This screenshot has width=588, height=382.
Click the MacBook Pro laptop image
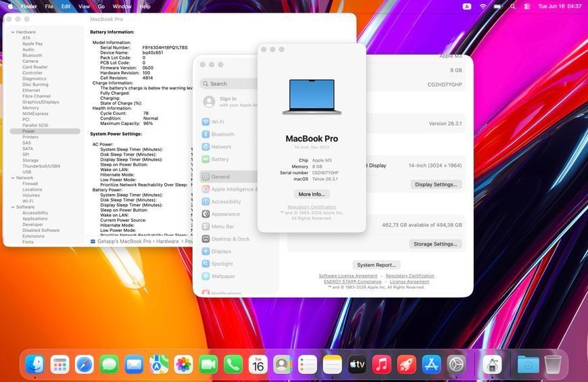312,97
